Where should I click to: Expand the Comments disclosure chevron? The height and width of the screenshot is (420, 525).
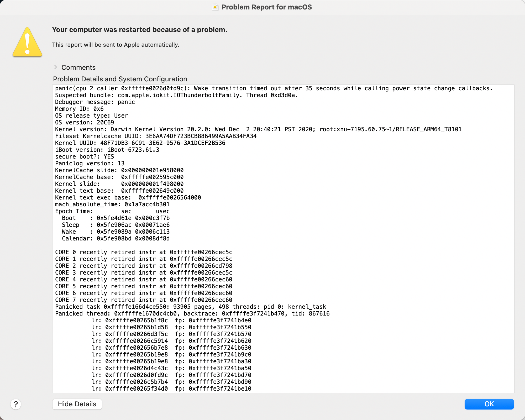click(56, 67)
